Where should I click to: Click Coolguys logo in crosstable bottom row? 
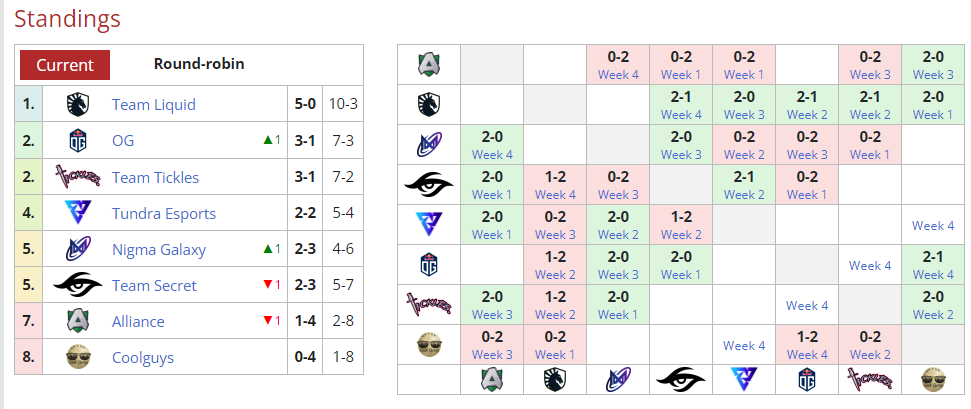pyautogui.click(x=933, y=379)
